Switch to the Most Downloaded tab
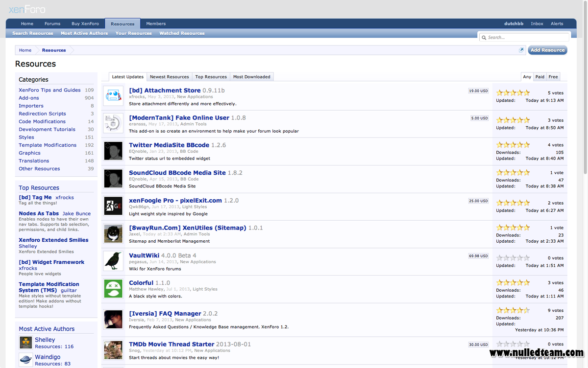 point(252,77)
